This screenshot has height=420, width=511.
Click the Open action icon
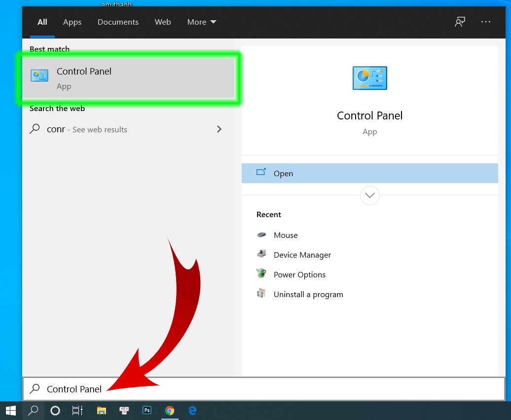tap(261, 172)
